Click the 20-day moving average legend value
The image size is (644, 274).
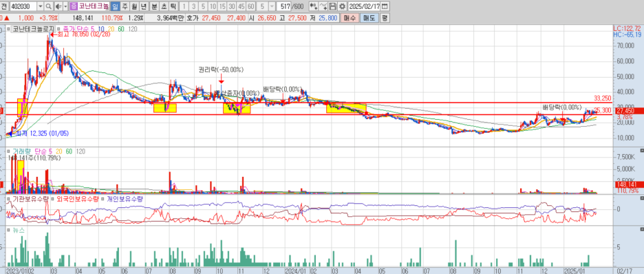coord(111,29)
